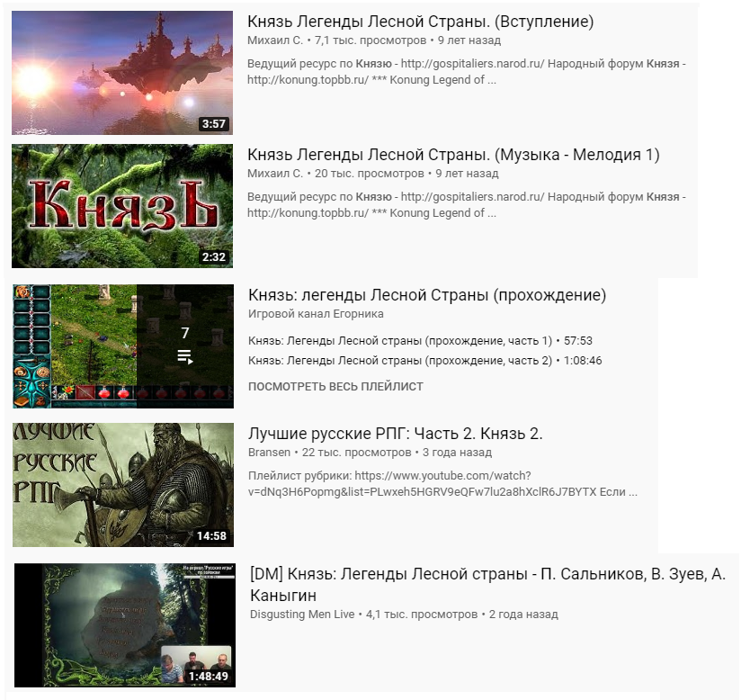
Task: Open playlist entry 'прохождение, часть 1' lasting 57:53
Action: pos(420,341)
